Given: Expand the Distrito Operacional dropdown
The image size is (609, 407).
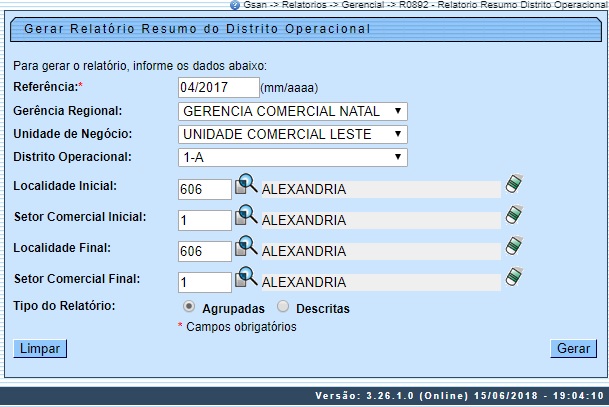Looking at the screenshot, I should [x=292, y=157].
